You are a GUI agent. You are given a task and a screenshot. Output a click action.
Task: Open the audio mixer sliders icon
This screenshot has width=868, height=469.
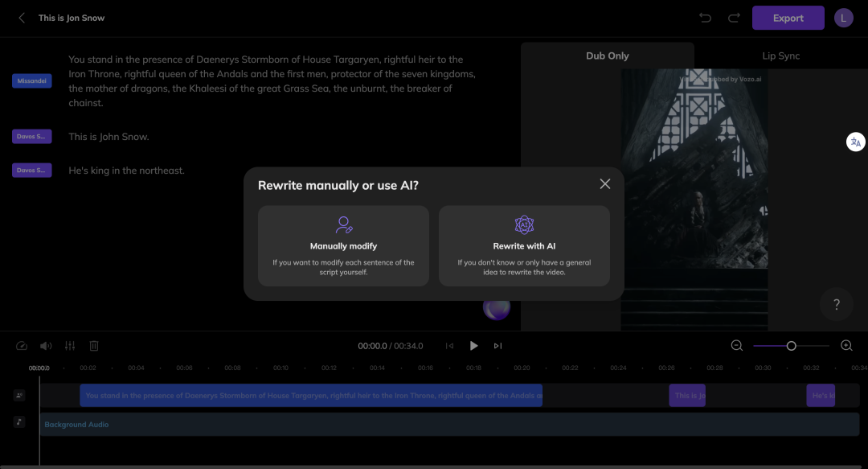coord(70,346)
